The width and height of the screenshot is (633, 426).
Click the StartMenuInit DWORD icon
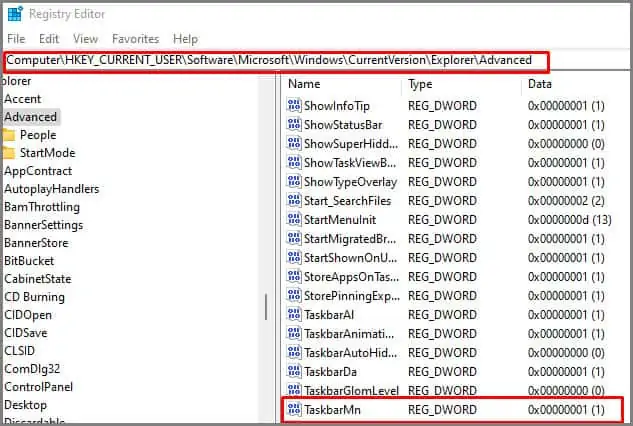(294, 219)
